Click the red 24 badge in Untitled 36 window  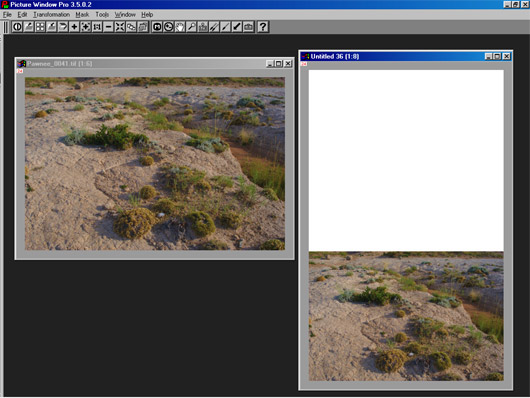304,64
